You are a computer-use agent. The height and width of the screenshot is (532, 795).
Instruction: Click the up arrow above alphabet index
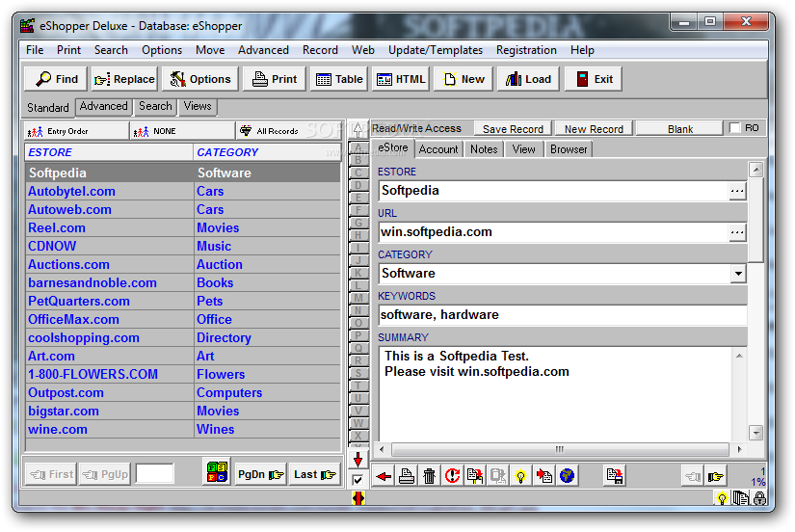[358, 130]
